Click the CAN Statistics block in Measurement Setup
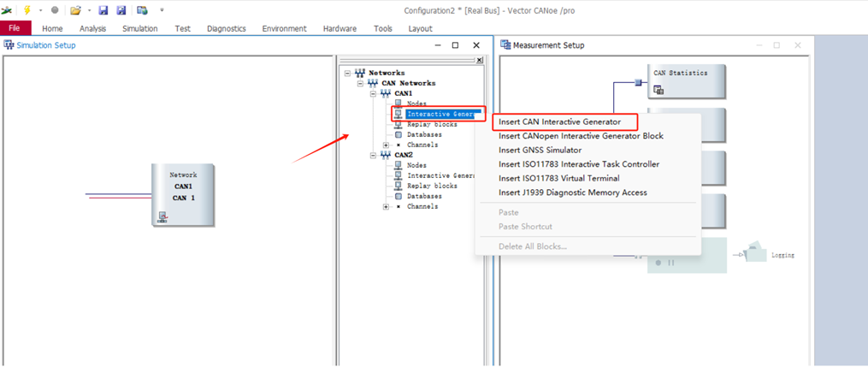Screen dimensions: 868x367 coord(687,81)
